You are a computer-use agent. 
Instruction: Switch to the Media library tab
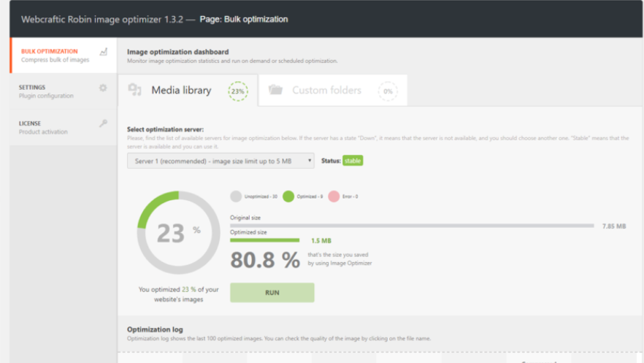pyautogui.click(x=188, y=91)
